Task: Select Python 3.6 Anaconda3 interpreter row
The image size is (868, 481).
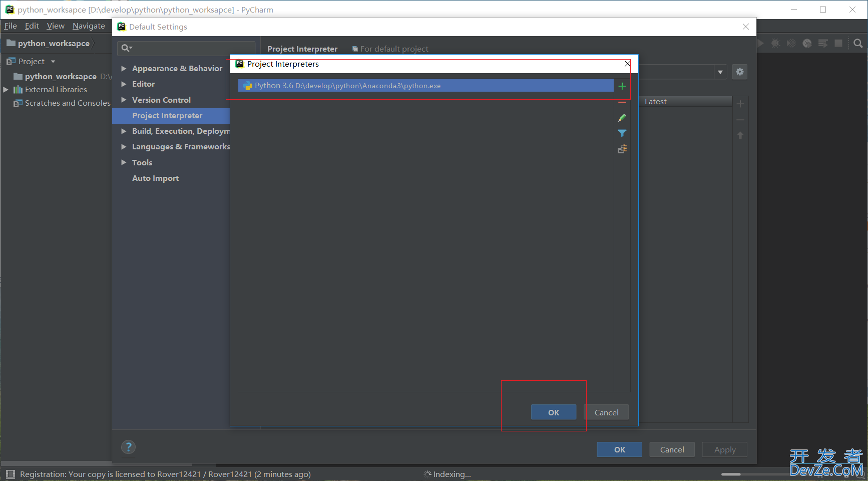Action: [426, 86]
